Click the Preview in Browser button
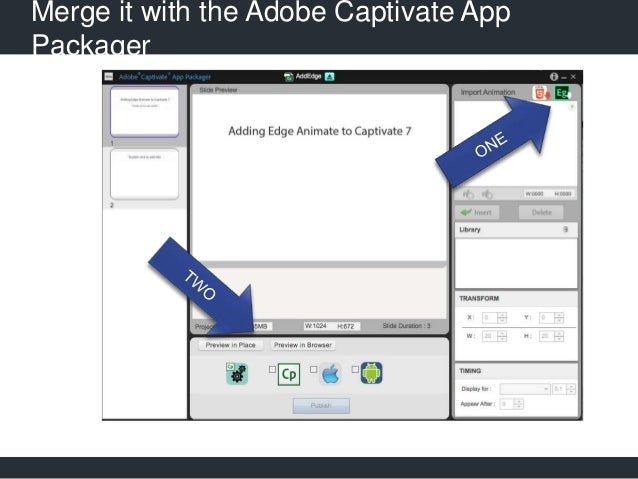Image resolution: width=638 pixels, height=479 pixels. tap(303, 345)
